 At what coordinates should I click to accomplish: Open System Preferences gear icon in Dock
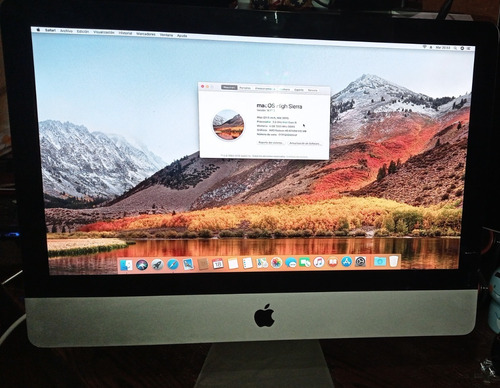[360, 261]
